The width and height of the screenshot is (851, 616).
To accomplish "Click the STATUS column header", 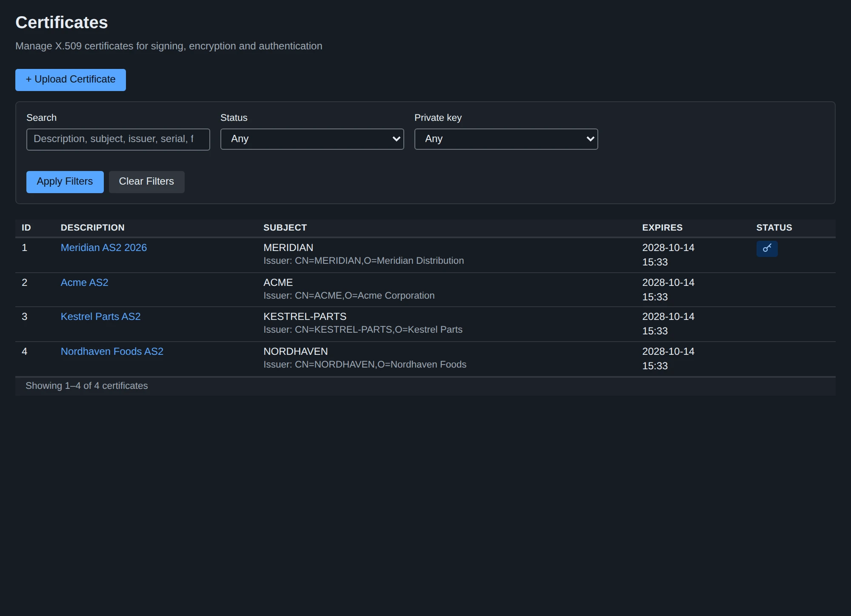I will 774,228.
